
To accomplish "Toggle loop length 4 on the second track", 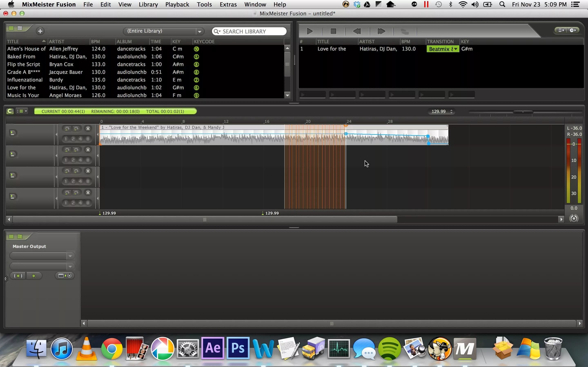I will tap(80, 160).
